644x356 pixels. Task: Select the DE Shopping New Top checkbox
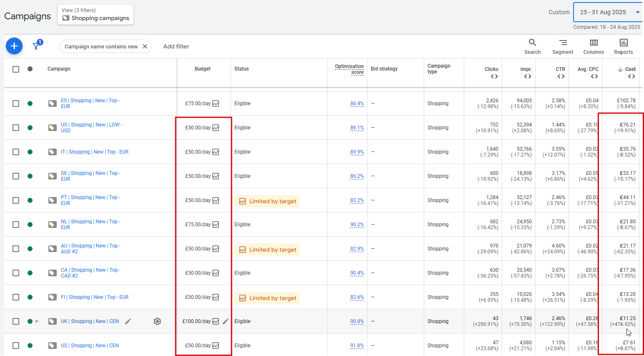click(x=16, y=176)
